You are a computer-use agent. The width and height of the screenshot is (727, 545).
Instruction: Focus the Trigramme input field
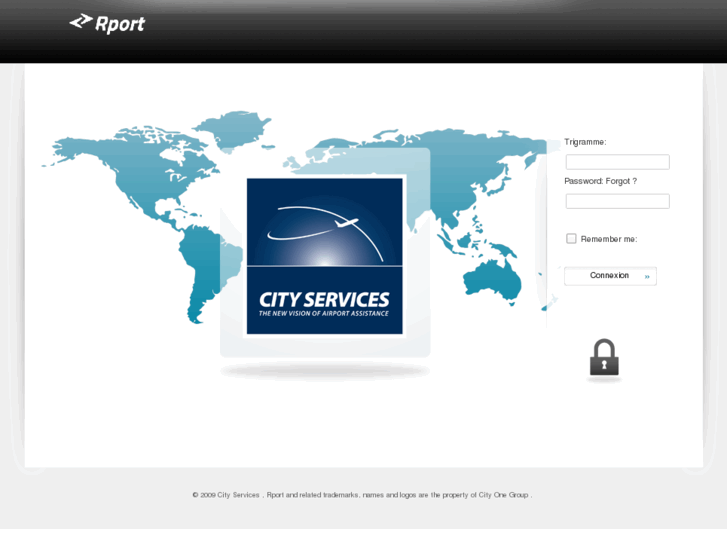tap(618, 162)
